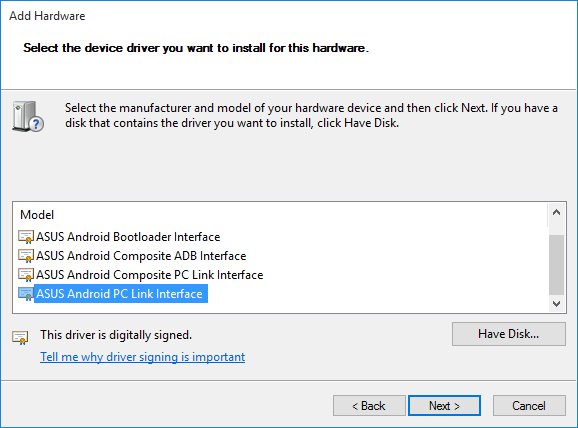
Task: Cancel the Add Hardware wizard
Action: point(529,406)
